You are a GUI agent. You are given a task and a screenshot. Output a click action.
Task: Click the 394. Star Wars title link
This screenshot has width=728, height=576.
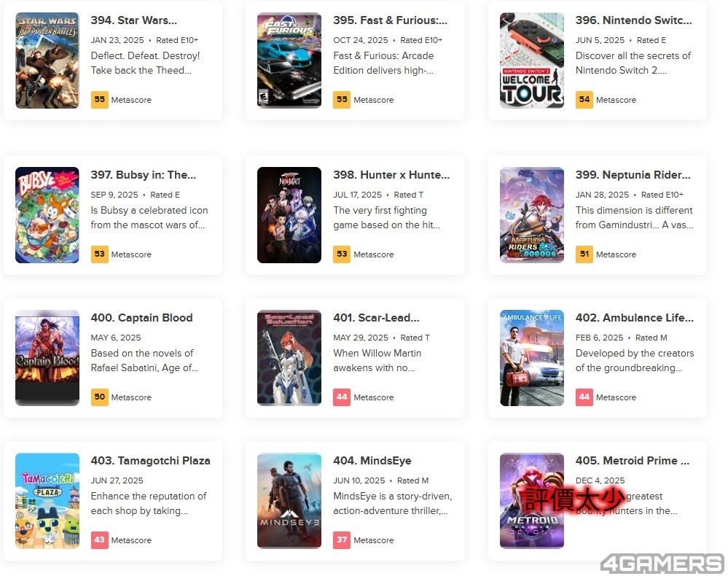coord(133,20)
